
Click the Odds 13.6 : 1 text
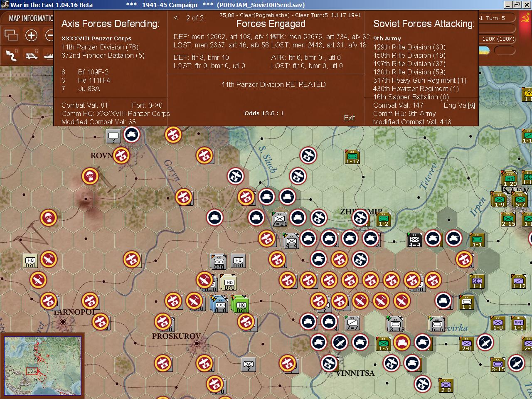264,113
